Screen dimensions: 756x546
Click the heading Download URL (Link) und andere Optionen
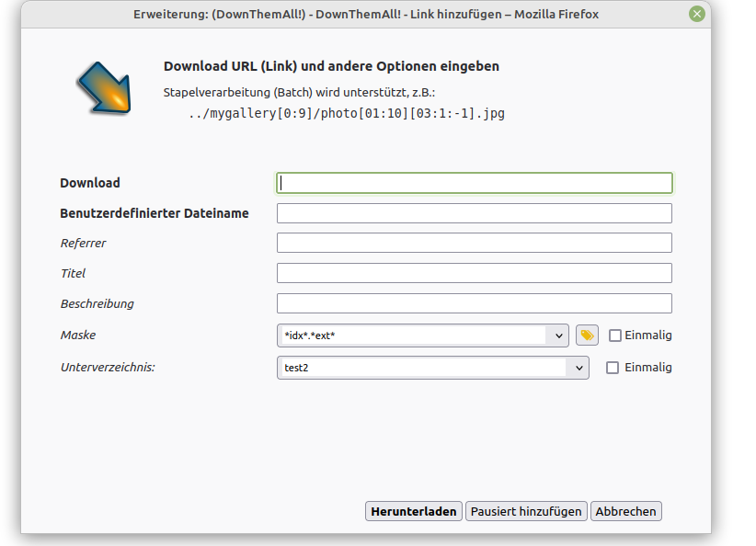pos(331,66)
